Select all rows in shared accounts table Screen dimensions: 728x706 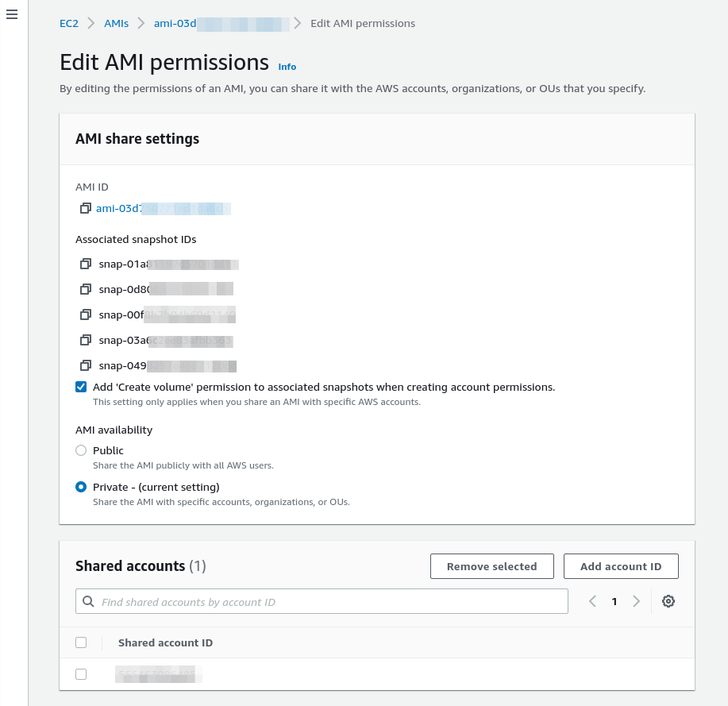tap(81, 642)
